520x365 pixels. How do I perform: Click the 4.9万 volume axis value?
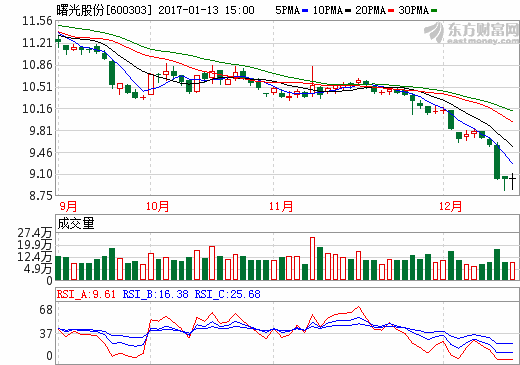(38, 269)
